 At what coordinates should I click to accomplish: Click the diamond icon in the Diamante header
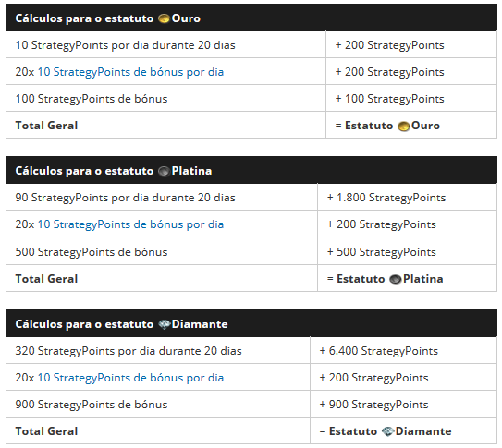coord(164,324)
